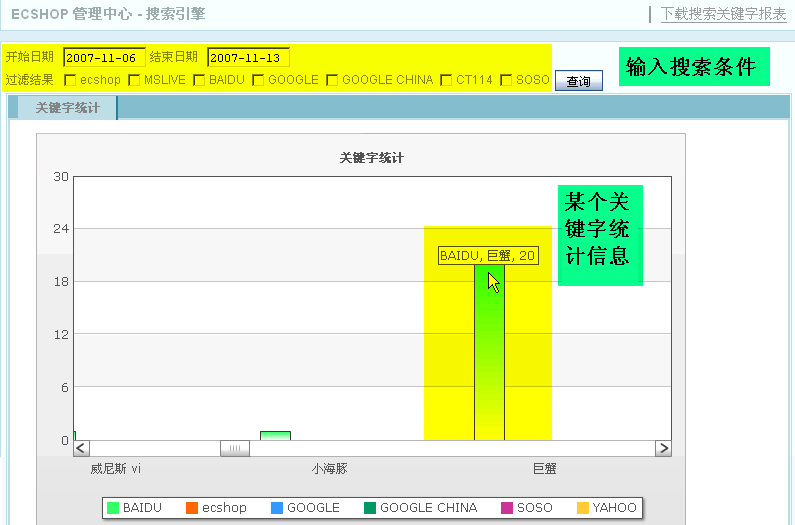The image size is (795, 525).
Task: Enable the SOSO filter checkbox
Action: [x=506, y=80]
